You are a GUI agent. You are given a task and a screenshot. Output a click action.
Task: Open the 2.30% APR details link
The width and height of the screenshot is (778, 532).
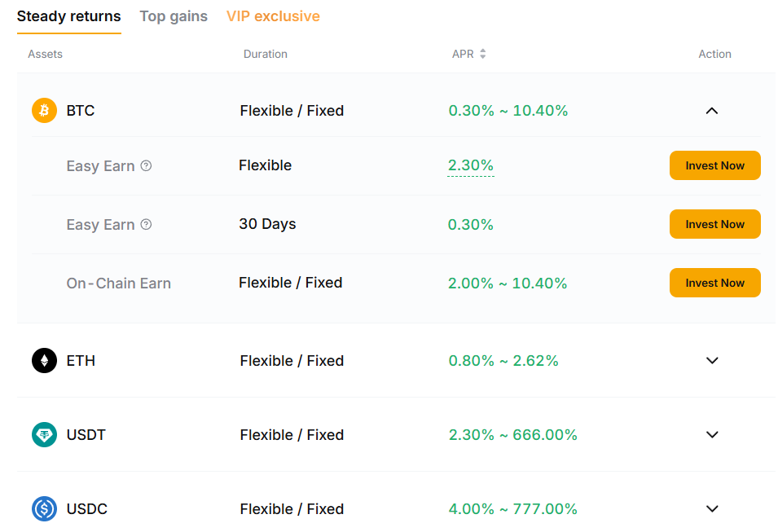(470, 165)
